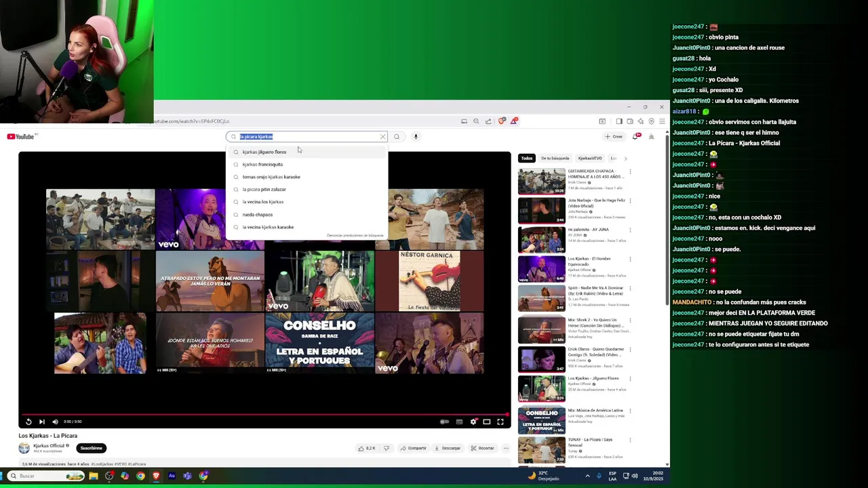
Task: Click 'Denunciar predicciones de búsqueda' link
Action: coord(355,235)
